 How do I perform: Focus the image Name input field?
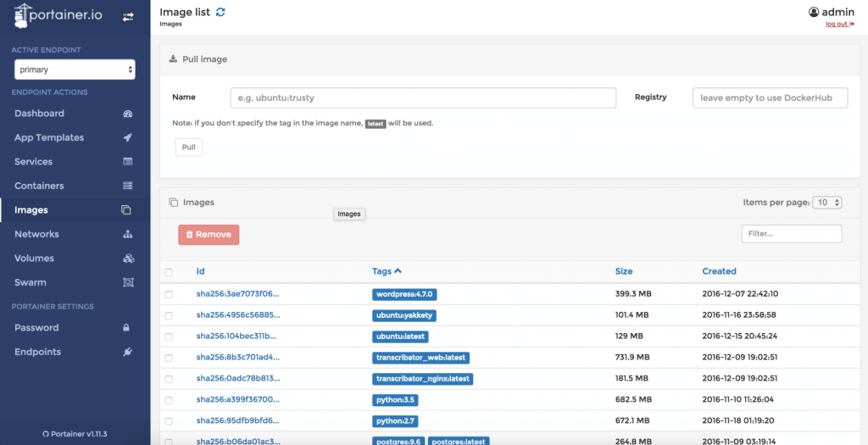point(423,97)
